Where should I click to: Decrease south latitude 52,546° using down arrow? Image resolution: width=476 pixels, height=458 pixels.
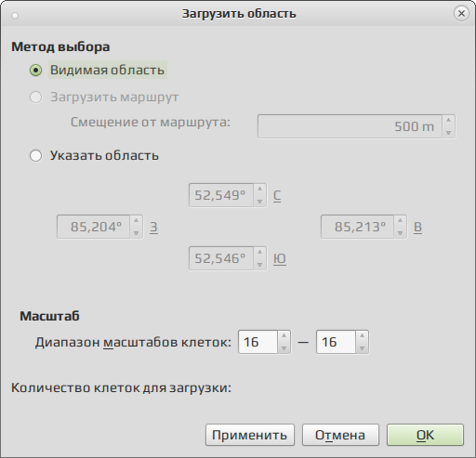(x=259, y=264)
